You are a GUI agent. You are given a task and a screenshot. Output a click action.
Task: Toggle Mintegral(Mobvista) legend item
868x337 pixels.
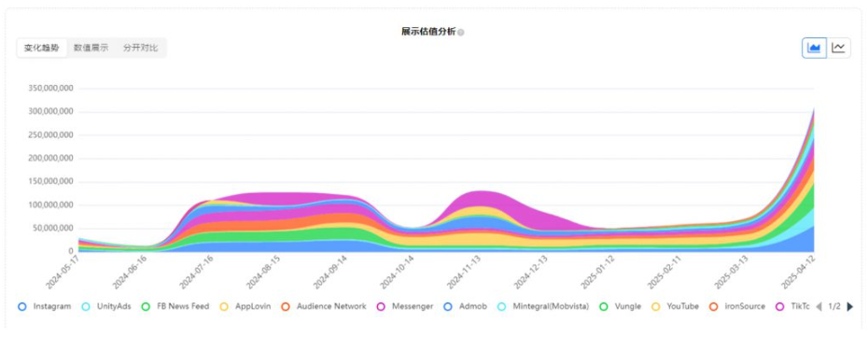click(x=543, y=306)
